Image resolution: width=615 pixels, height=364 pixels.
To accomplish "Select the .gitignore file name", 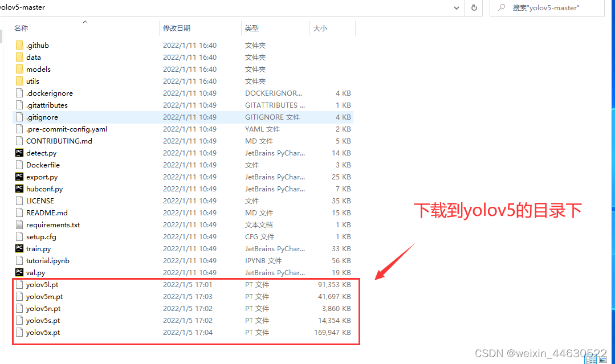I will click(x=42, y=117).
